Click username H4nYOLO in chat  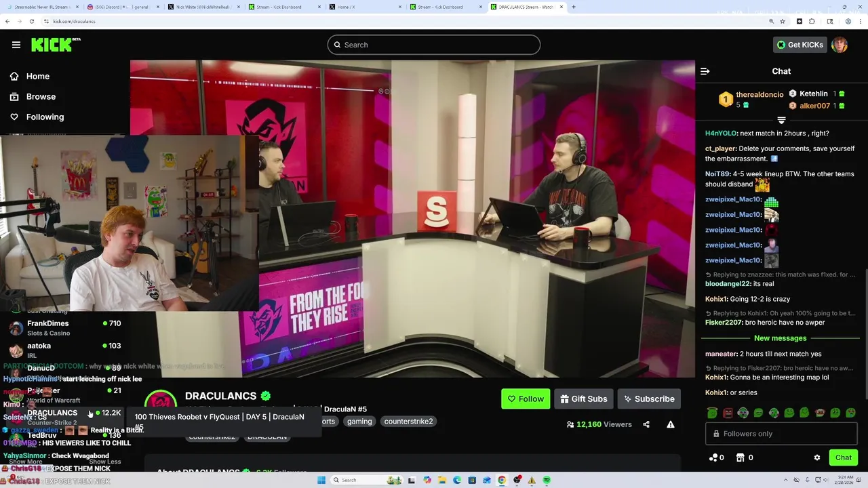pyautogui.click(x=721, y=134)
